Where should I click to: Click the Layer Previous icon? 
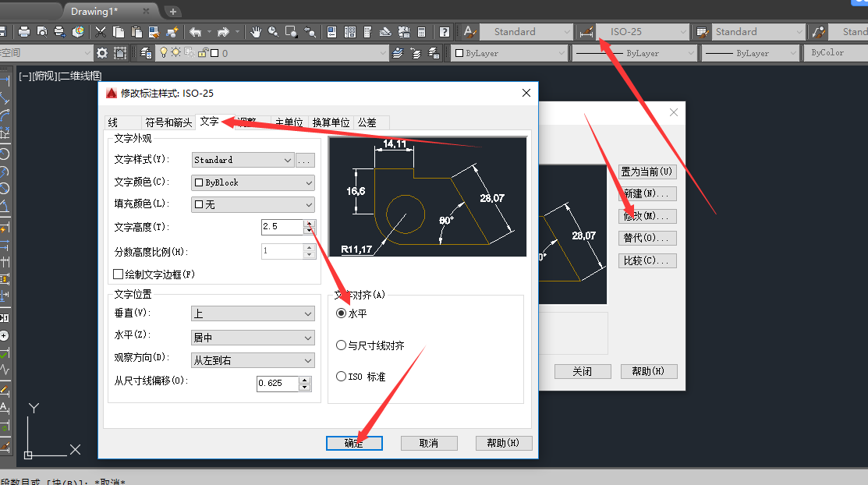point(416,53)
